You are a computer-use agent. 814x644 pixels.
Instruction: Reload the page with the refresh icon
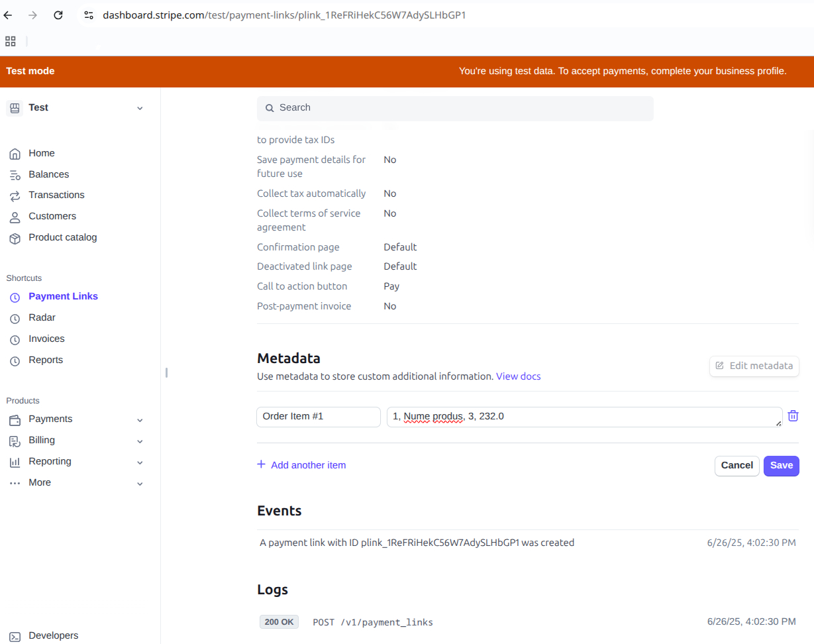58,15
